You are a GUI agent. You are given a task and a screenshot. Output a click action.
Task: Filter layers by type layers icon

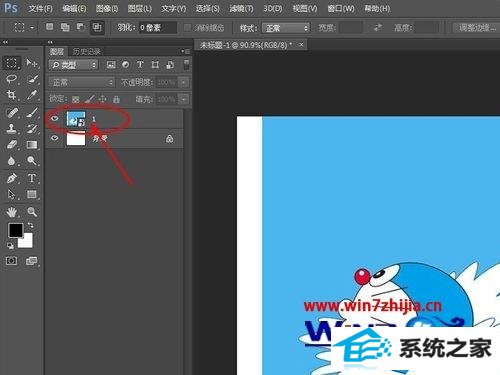[140, 65]
